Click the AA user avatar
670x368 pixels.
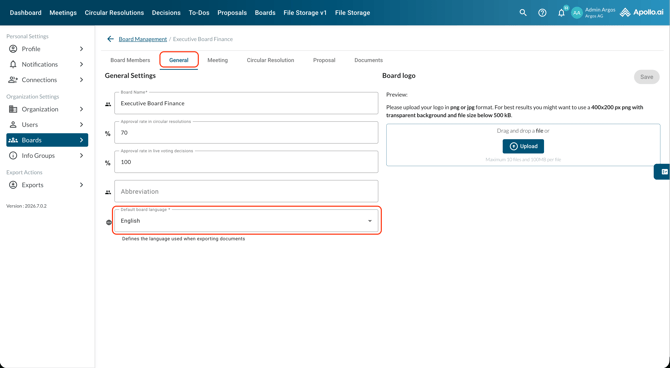pyautogui.click(x=576, y=13)
